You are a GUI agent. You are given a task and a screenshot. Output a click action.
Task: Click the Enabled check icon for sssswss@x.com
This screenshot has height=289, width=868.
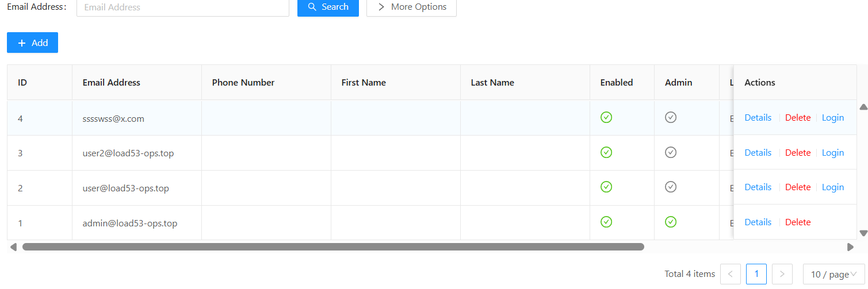pyautogui.click(x=606, y=117)
